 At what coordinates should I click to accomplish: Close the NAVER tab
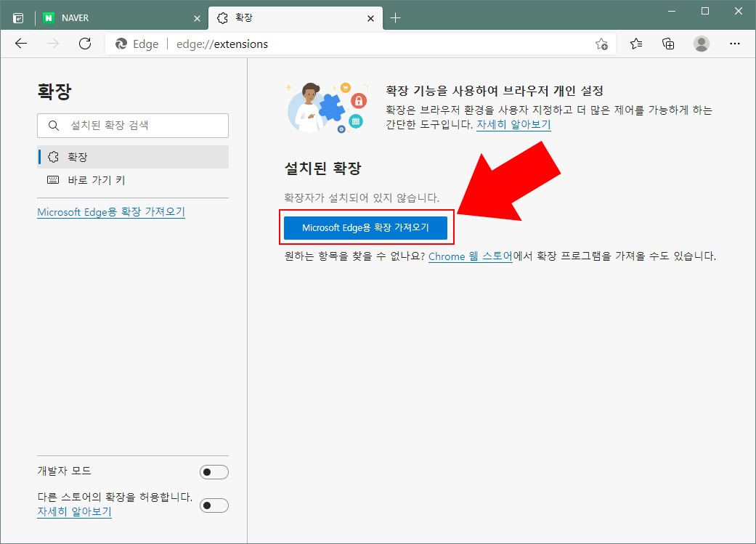click(x=197, y=18)
